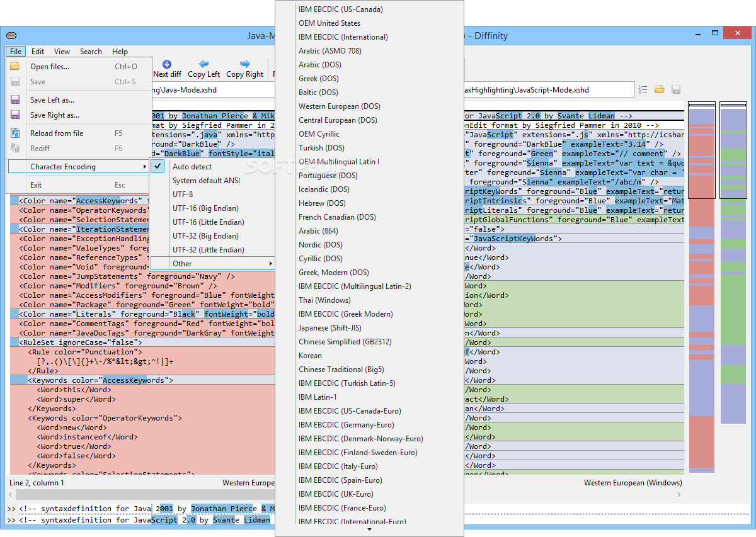Viewport: 756px width, 537px height.
Task: Click the Save Right as... menu entry
Action: (79, 115)
